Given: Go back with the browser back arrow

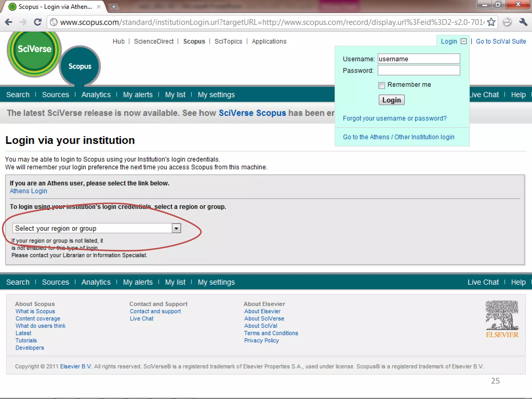Looking at the screenshot, I should click(x=9, y=22).
